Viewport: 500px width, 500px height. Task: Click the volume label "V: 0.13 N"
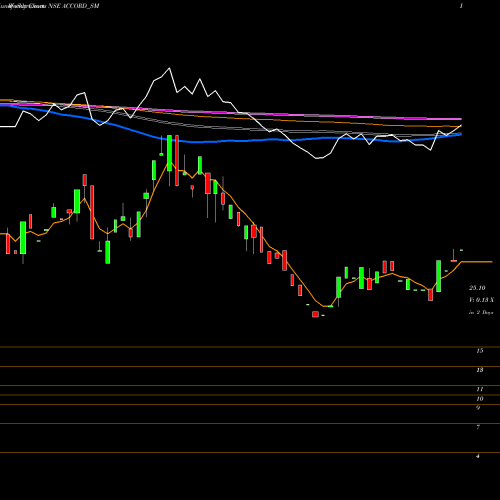pyautogui.click(x=481, y=300)
